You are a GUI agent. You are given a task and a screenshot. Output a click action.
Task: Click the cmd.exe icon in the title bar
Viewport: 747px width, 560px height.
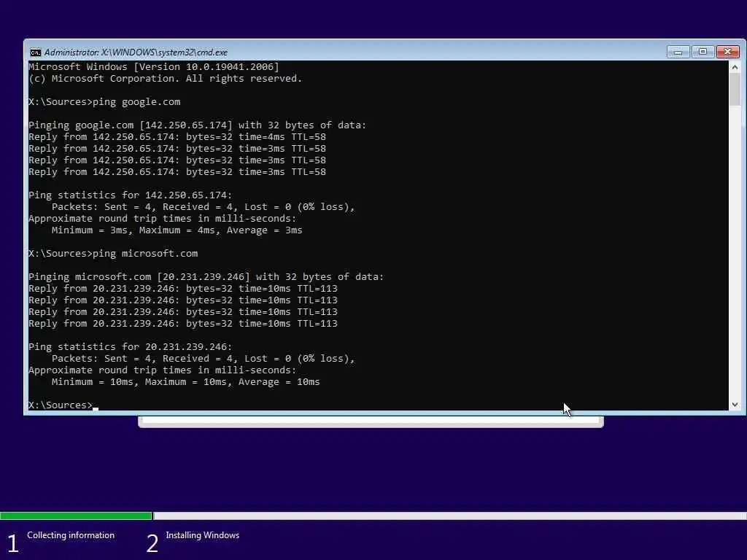(35, 52)
